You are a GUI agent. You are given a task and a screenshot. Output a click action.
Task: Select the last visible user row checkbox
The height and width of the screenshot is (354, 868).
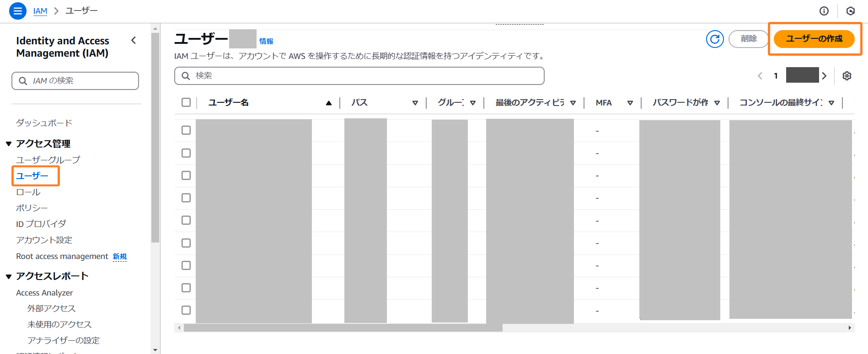186,310
